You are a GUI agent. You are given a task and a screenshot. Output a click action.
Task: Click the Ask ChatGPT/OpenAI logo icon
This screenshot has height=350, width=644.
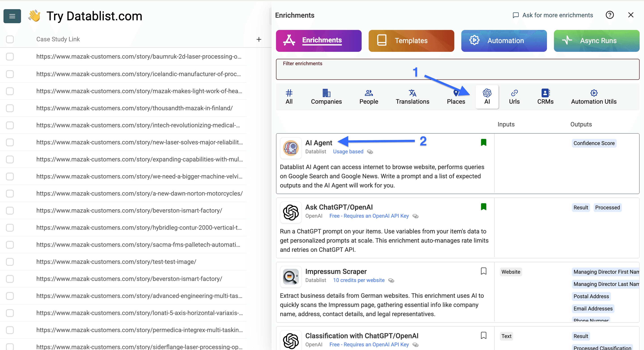(291, 212)
